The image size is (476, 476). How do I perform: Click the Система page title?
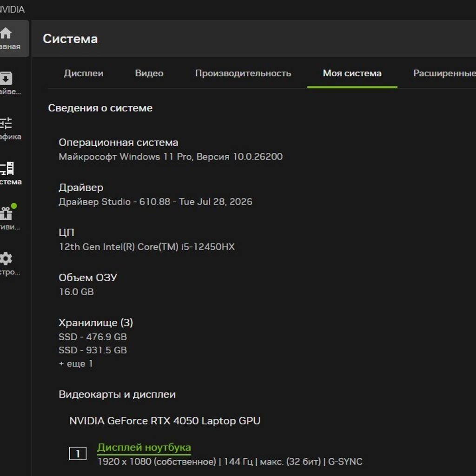(x=70, y=39)
